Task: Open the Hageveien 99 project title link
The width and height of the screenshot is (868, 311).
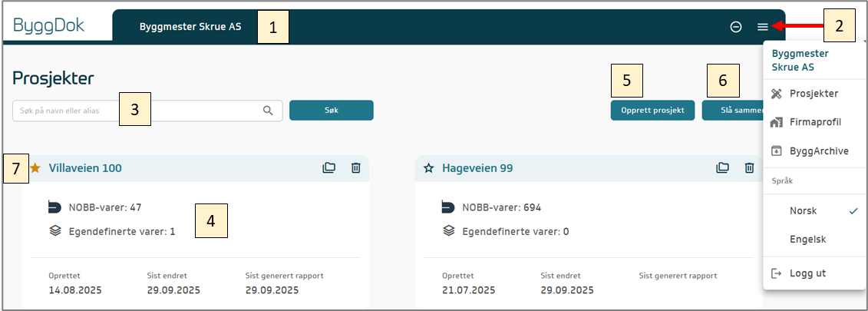Action: pos(477,168)
